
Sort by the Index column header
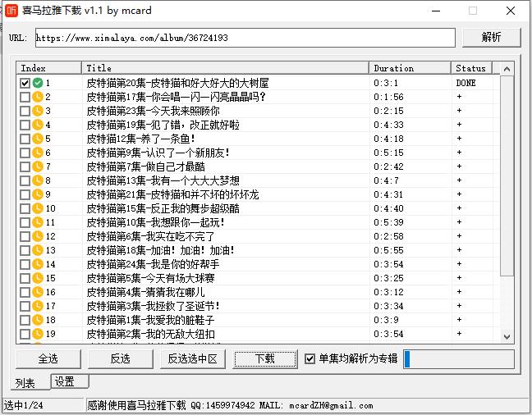point(49,68)
